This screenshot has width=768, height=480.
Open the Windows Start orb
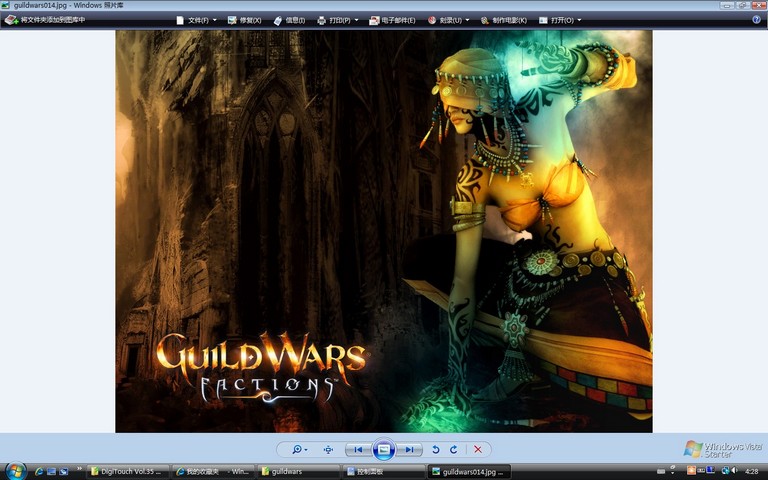[x=16, y=471]
